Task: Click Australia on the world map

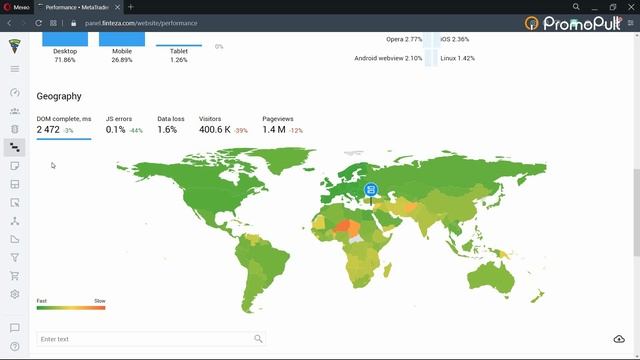Action: 491,278
